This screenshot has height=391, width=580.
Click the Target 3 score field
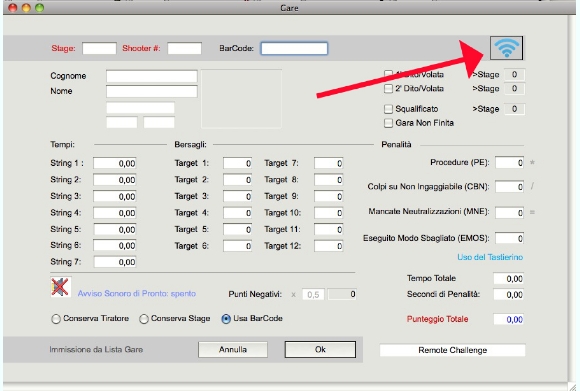coord(237,196)
